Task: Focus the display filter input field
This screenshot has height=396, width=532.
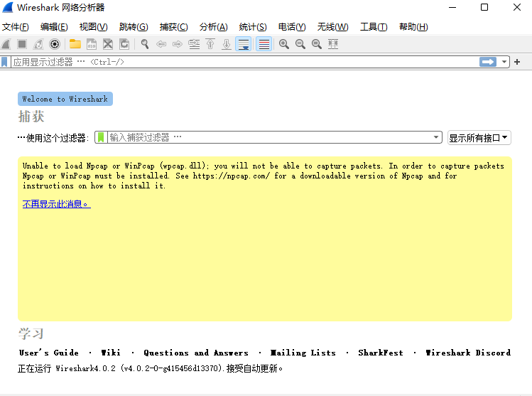Action: (244, 62)
